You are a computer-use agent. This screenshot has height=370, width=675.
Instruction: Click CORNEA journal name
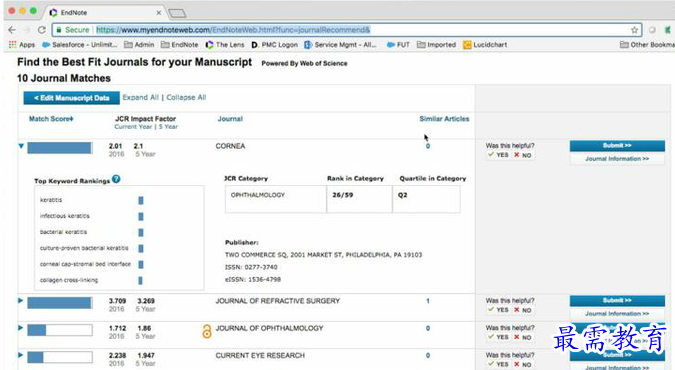[230, 146]
